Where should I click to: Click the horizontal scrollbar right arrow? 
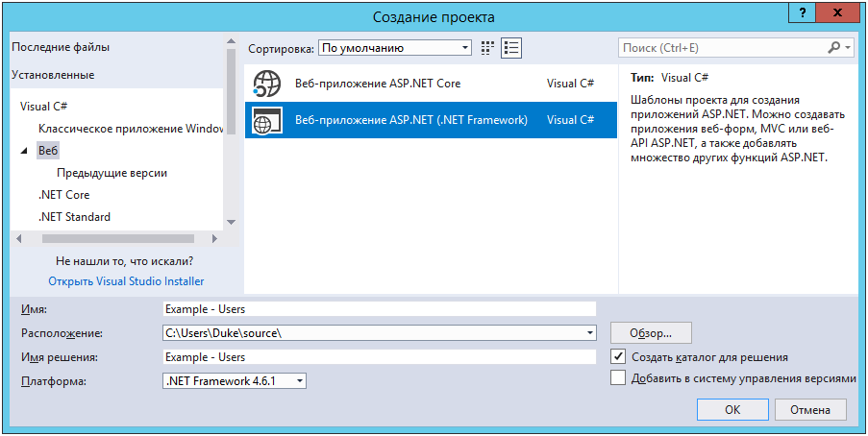tap(215, 238)
